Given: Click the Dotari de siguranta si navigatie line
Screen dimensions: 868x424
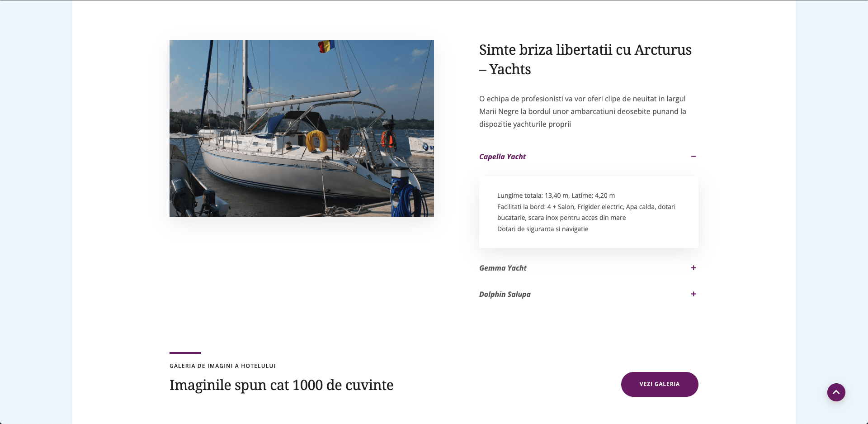Looking at the screenshot, I should tap(543, 229).
